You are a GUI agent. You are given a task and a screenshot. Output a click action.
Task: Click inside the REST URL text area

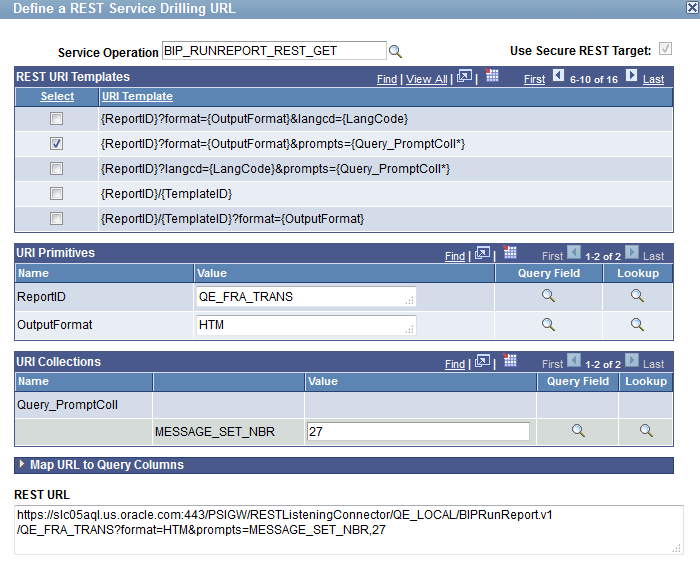coord(348,530)
